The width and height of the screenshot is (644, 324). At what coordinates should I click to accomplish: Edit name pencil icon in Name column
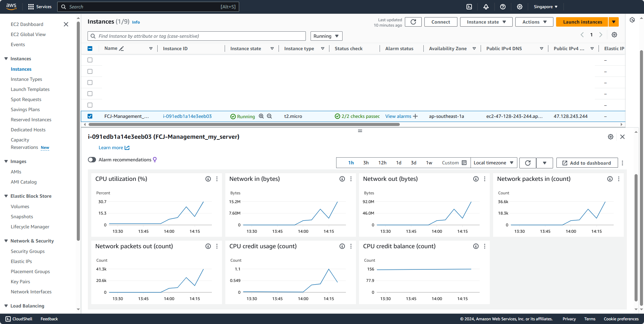click(122, 48)
